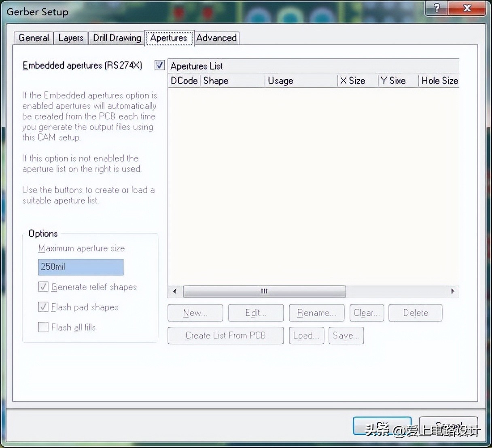Toggle Flash pad shapes checkbox
The width and height of the screenshot is (492, 448).
pos(43,307)
